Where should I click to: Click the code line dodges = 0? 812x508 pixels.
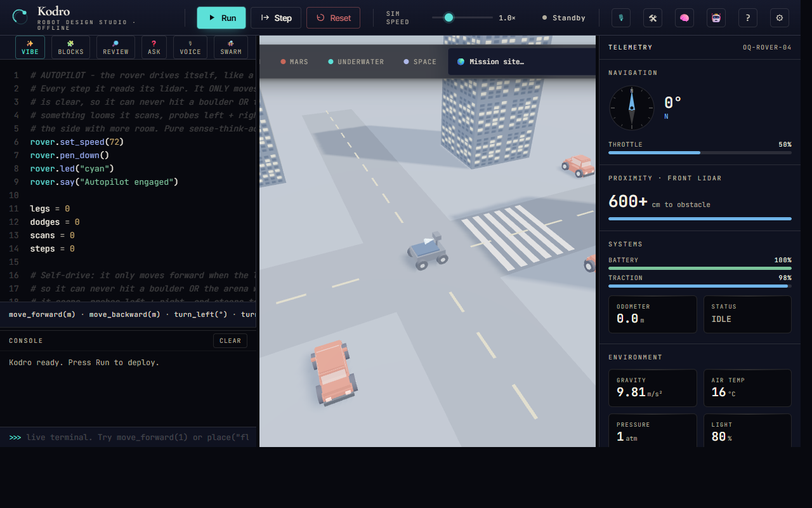55,222
